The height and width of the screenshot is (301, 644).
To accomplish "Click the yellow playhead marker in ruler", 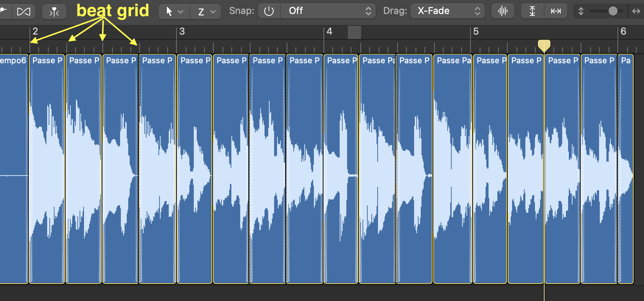I will click(x=544, y=45).
